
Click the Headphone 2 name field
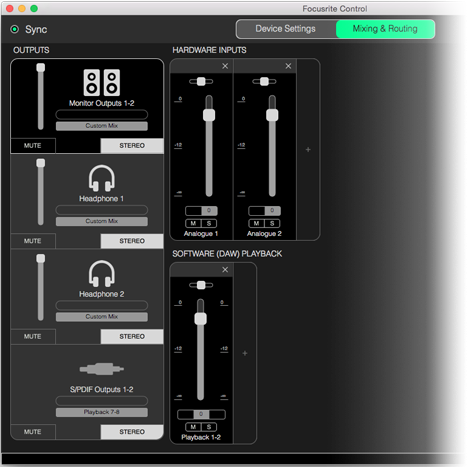tap(102, 306)
